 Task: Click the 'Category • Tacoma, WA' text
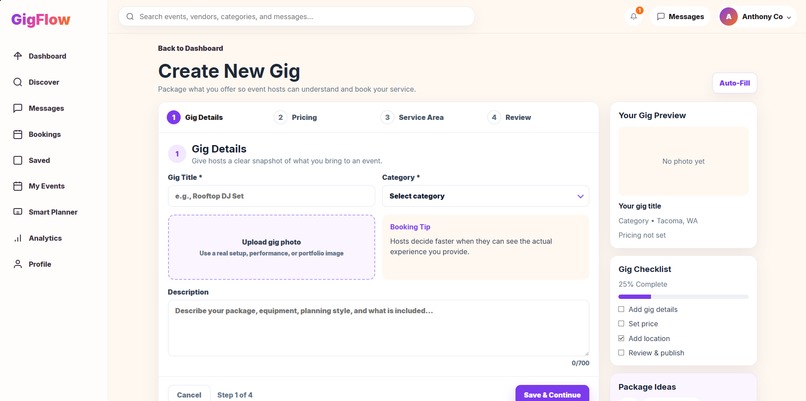(x=658, y=221)
